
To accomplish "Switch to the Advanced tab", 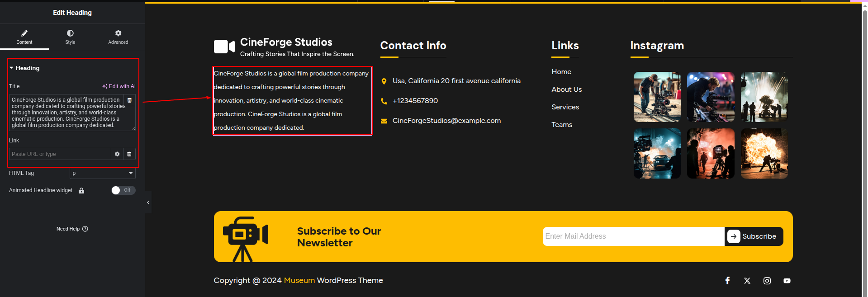I will [118, 37].
